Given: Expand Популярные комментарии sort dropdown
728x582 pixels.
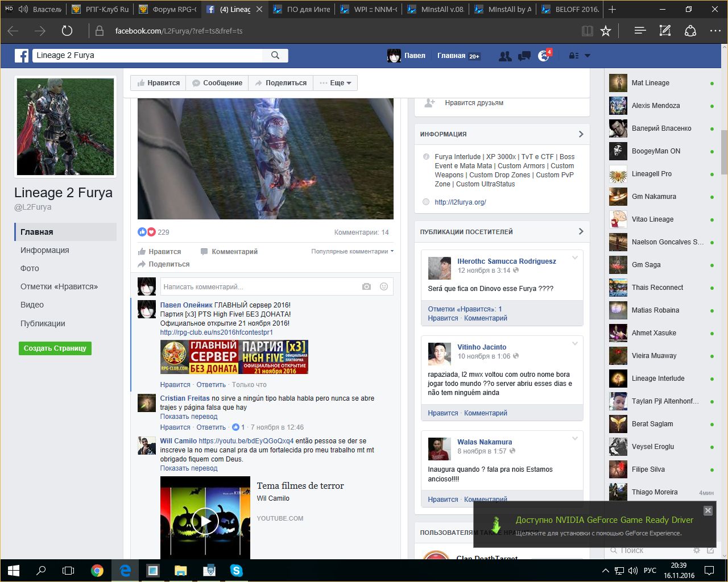Looking at the screenshot, I should (x=352, y=251).
